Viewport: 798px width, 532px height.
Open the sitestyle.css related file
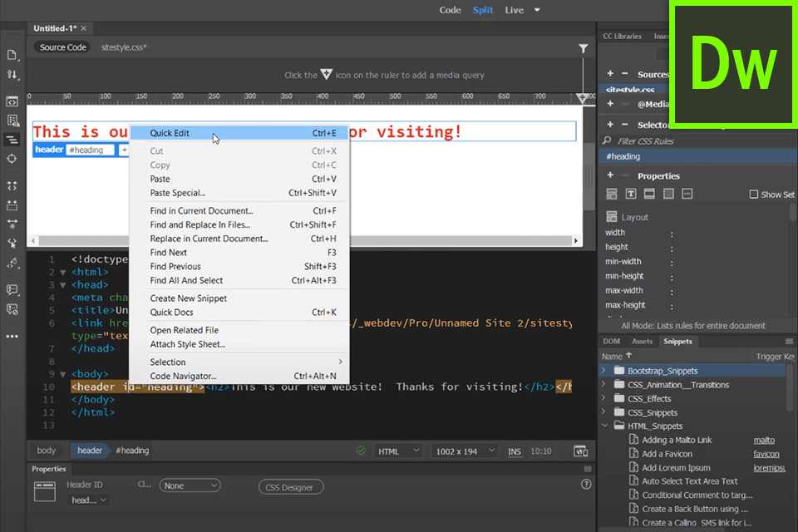click(x=124, y=47)
